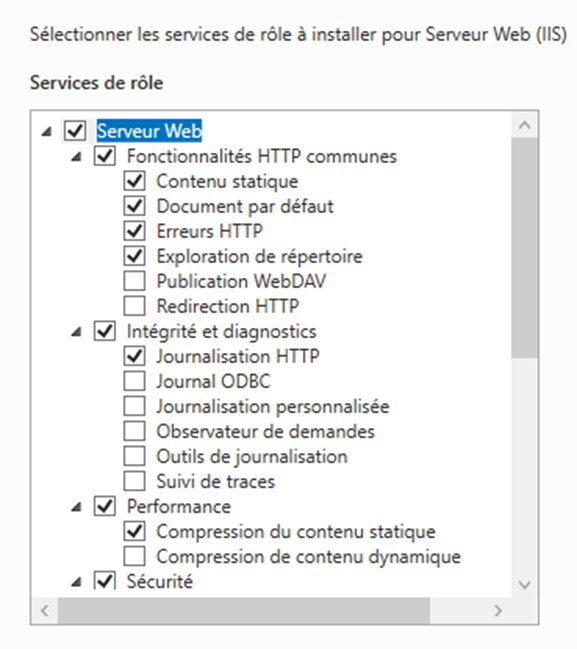The image size is (577, 649).
Task: Click the horizontal scrollbar left arrow
Action: tap(45, 611)
